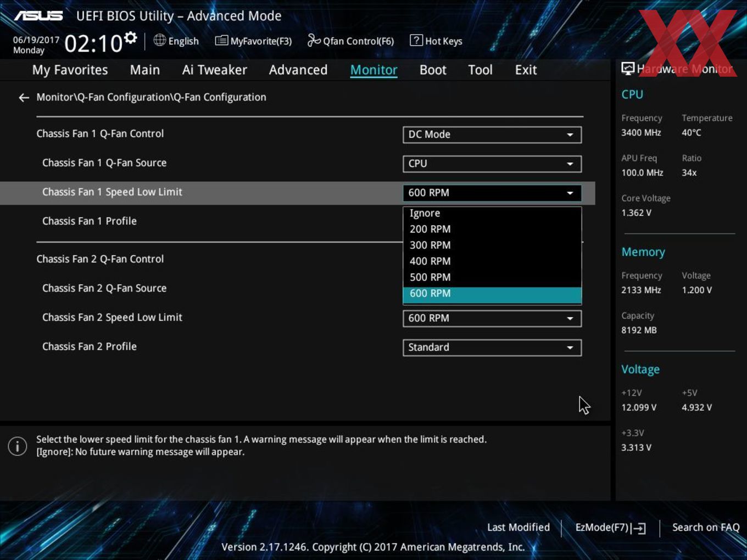Click the Hot Keys question mark icon
Viewport: 747px width, 560px height.
[416, 41]
